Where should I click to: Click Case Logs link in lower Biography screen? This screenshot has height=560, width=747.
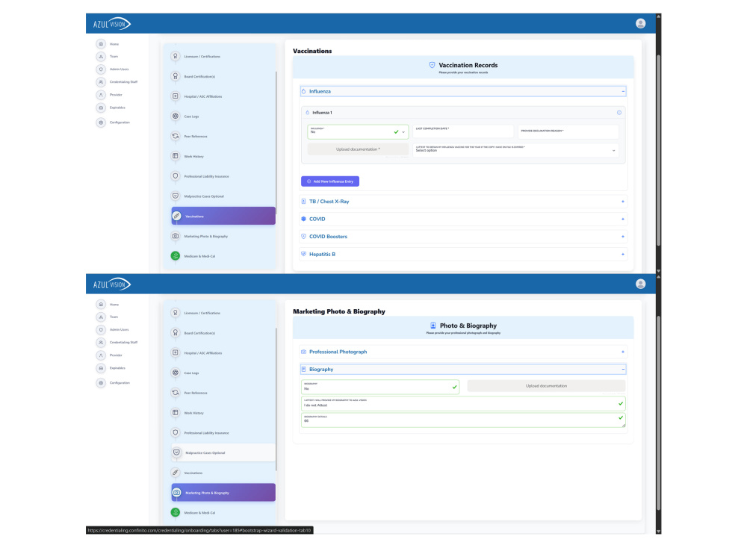point(191,373)
